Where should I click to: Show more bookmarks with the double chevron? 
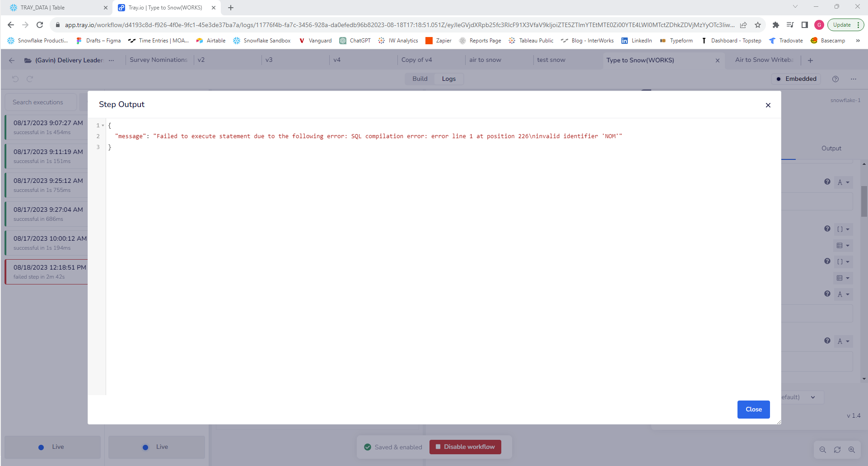point(858,41)
